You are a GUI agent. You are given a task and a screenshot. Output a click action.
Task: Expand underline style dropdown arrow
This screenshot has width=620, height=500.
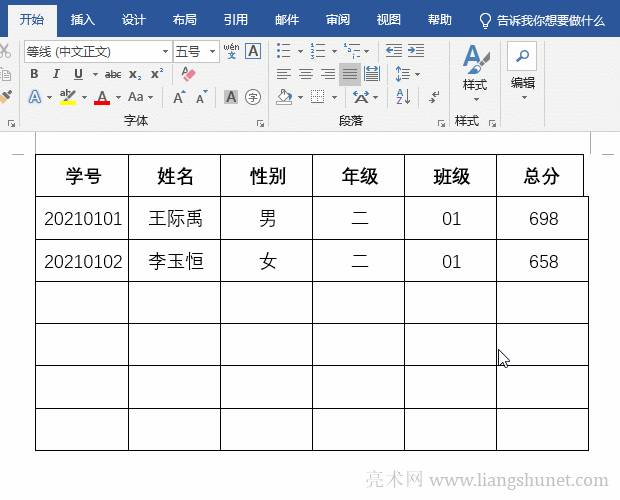(x=95, y=74)
